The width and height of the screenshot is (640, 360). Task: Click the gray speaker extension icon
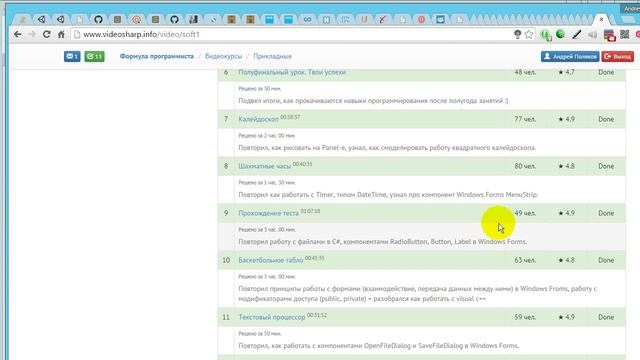[593, 35]
